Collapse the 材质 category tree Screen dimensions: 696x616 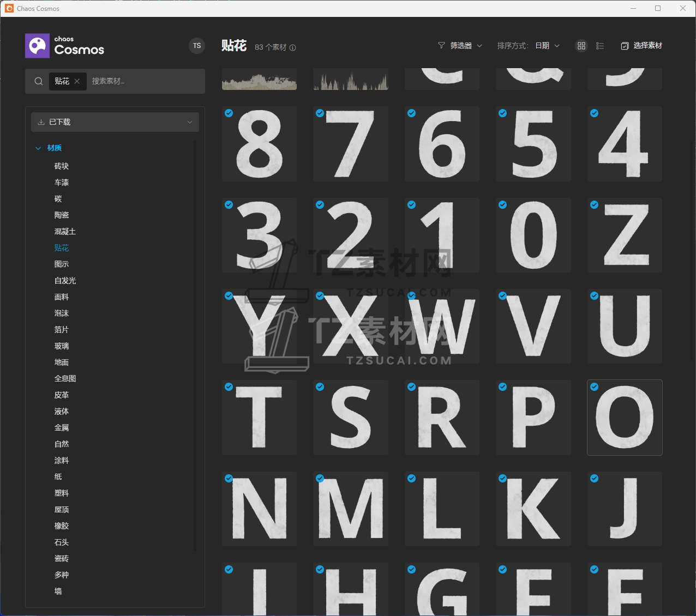[38, 148]
